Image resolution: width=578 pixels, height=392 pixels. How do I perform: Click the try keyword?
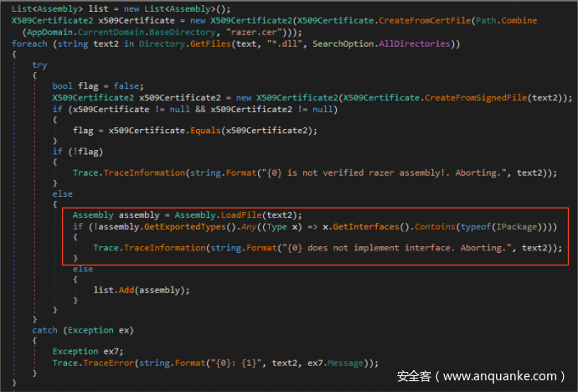coord(39,65)
